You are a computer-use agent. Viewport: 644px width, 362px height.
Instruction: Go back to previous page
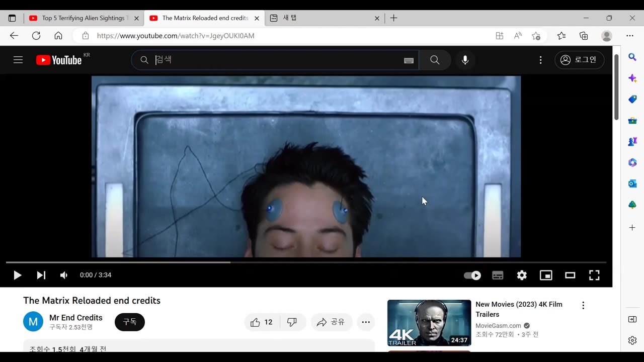[14, 36]
